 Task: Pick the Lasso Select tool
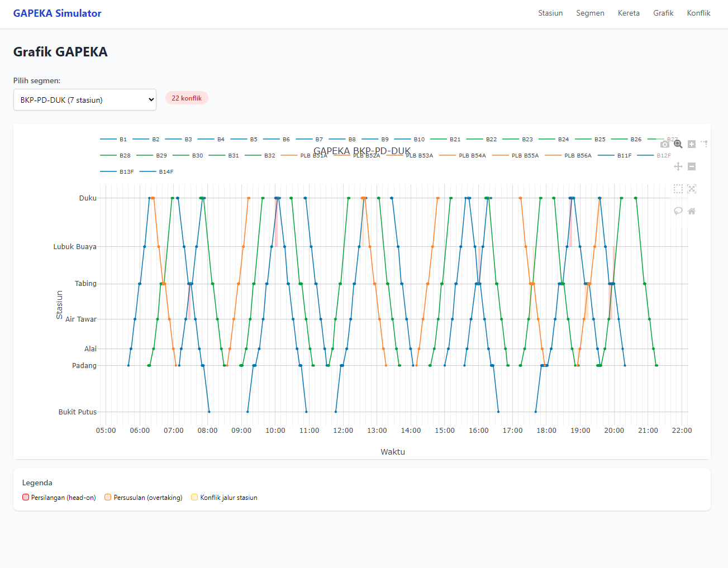[x=678, y=211]
